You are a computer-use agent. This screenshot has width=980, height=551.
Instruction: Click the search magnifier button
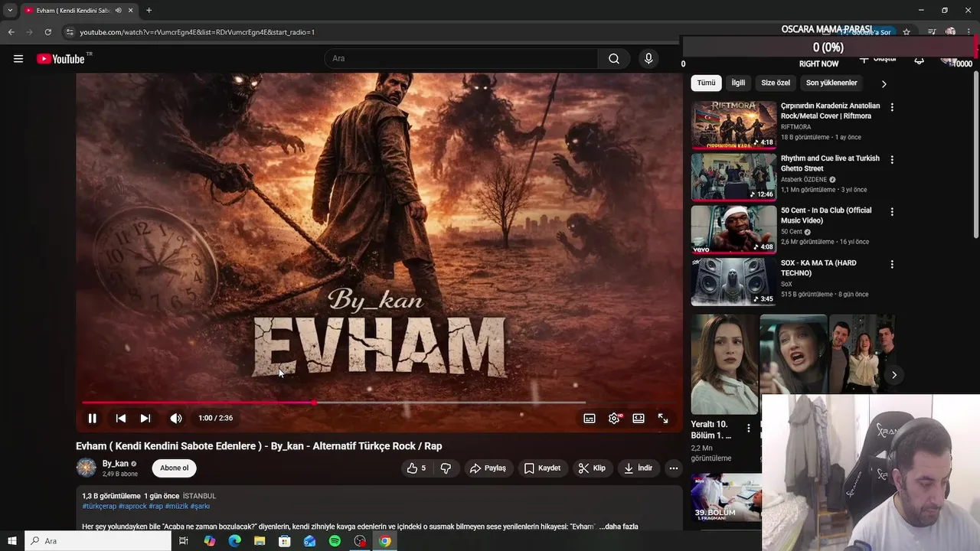(614, 59)
